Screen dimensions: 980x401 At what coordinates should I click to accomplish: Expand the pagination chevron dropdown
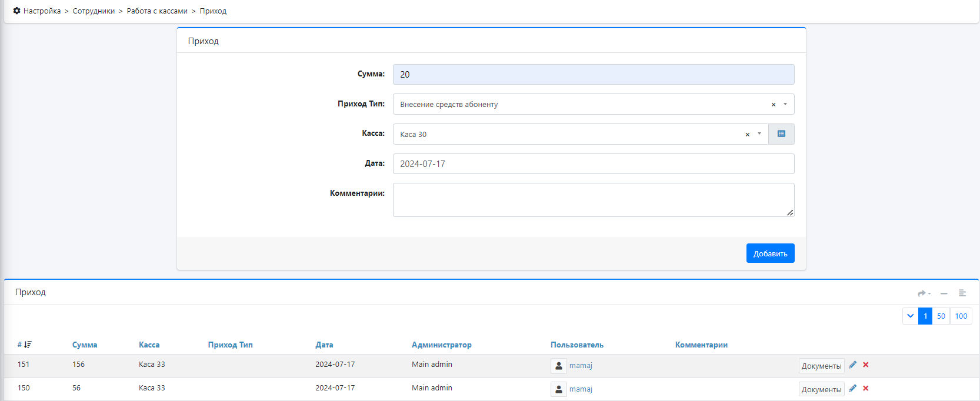pos(910,316)
